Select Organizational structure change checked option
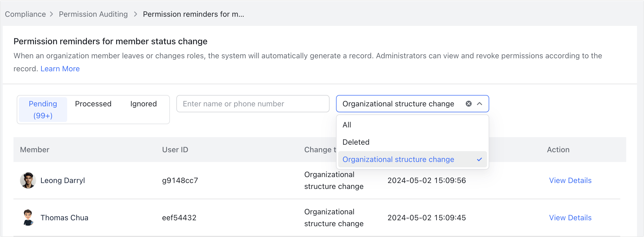 coord(398,159)
